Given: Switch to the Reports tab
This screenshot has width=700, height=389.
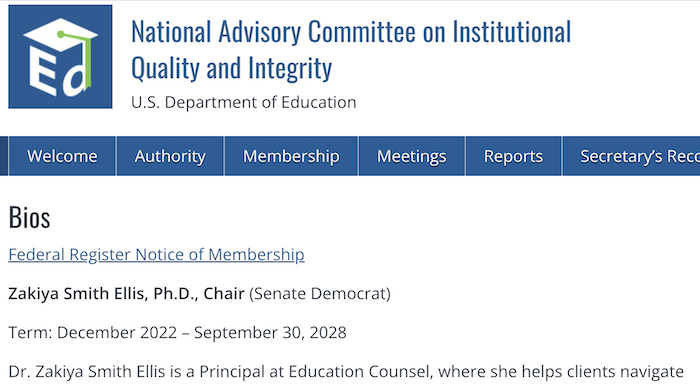Looking at the screenshot, I should tap(513, 156).
